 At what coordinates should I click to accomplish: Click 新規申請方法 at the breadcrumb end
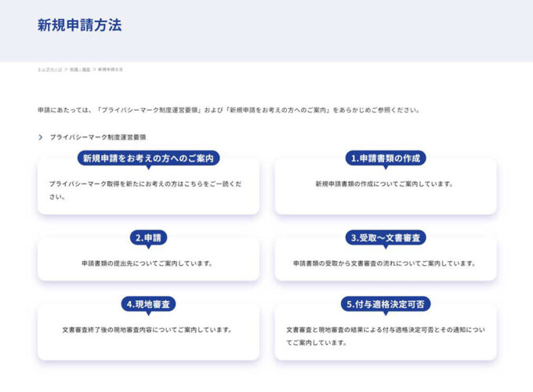(111, 70)
